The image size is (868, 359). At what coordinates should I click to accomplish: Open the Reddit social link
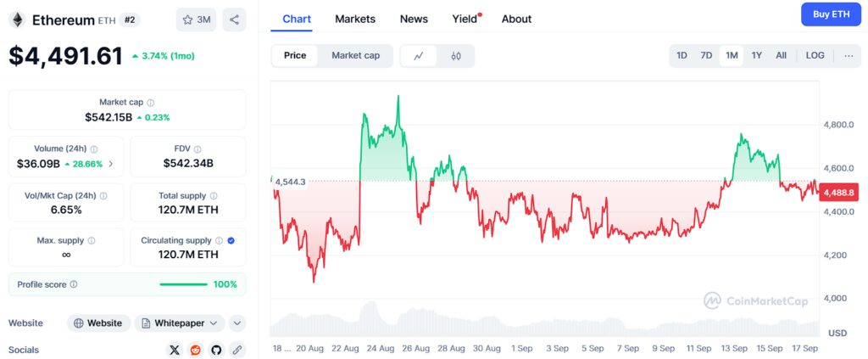196,350
